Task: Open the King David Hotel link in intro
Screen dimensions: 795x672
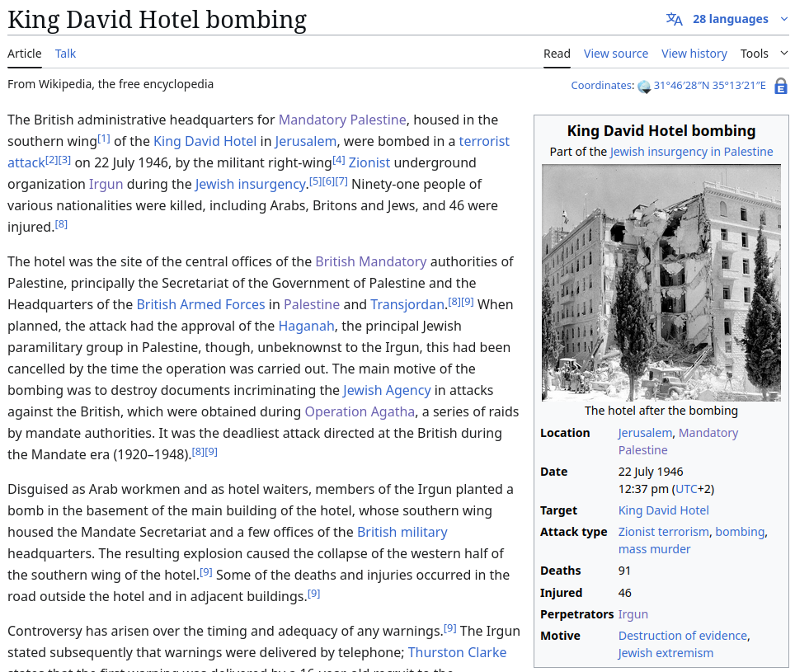Action: click(x=205, y=141)
